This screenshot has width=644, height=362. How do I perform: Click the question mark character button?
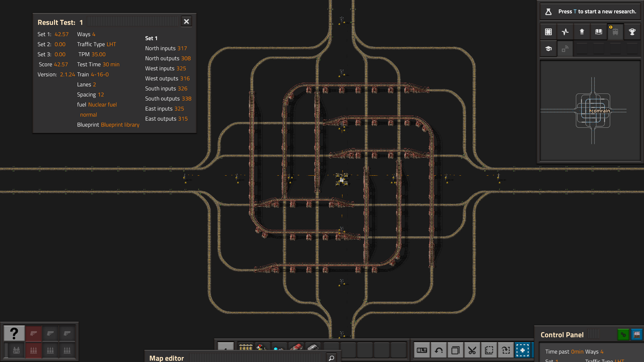[x=14, y=334]
